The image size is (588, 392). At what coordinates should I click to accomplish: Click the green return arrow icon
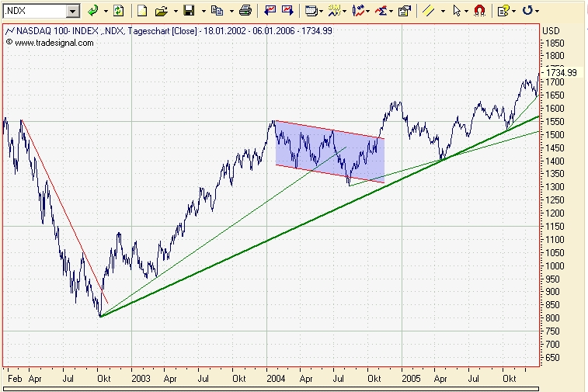click(x=92, y=11)
